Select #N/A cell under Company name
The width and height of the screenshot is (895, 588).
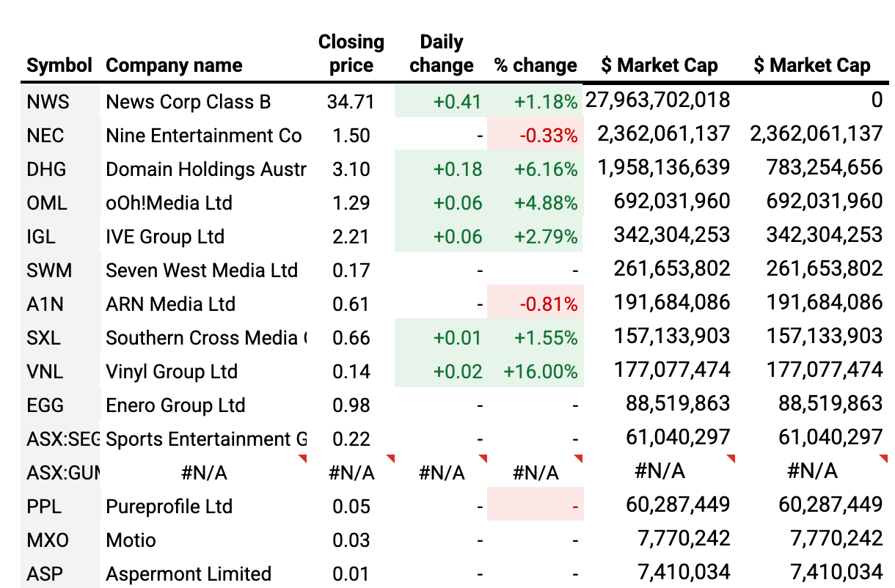point(204,472)
